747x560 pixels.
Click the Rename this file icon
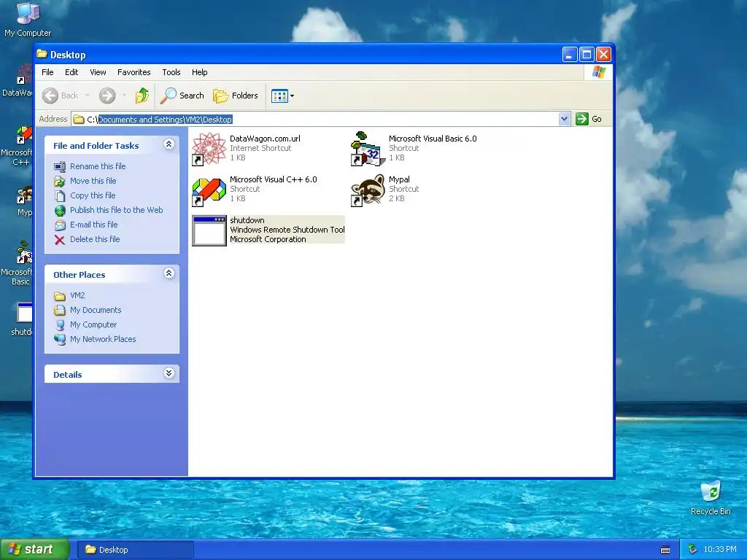[x=60, y=167]
